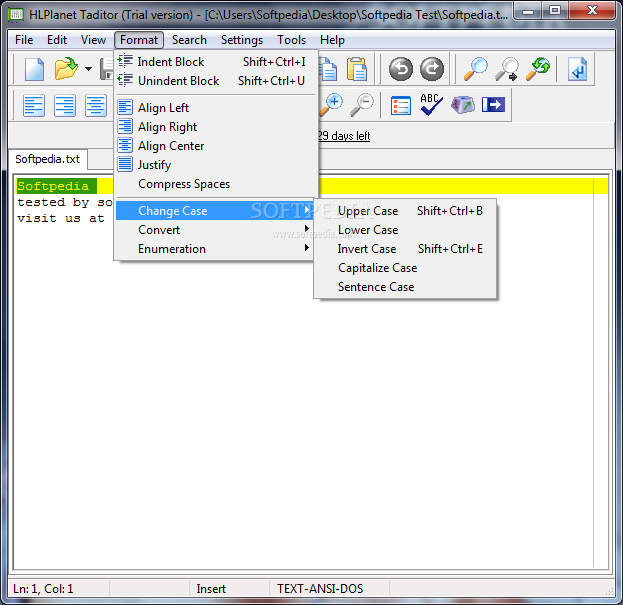Expand the Enumeration submenu
This screenshot has width=623, height=605.
pos(215,249)
